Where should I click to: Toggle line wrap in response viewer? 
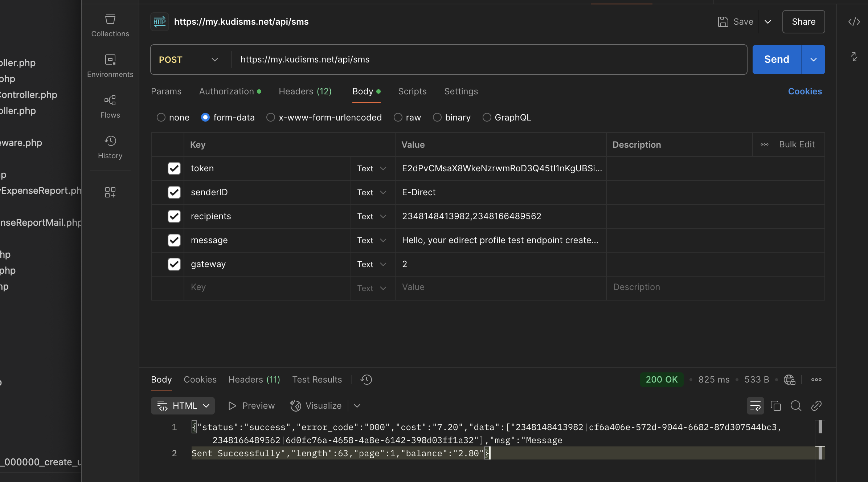pos(755,406)
